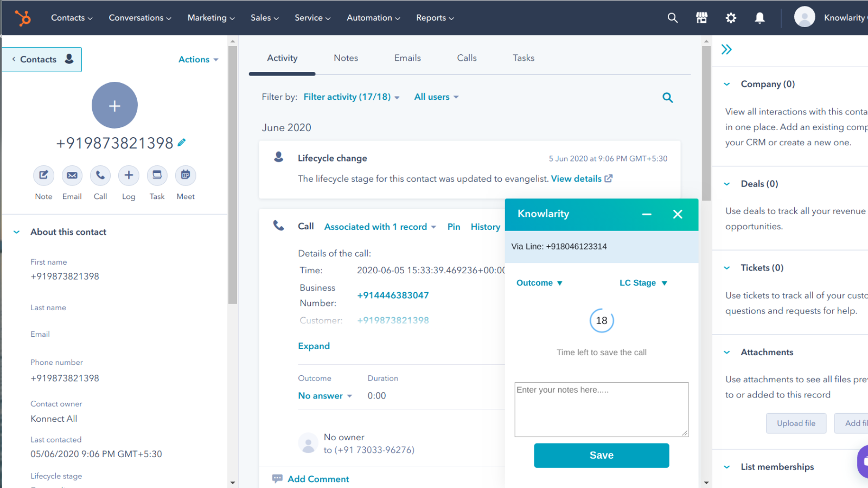The height and width of the screenshot is (488, 868).
Task: Click the HubSpot sprocket logo
Action: pos(23,18)
